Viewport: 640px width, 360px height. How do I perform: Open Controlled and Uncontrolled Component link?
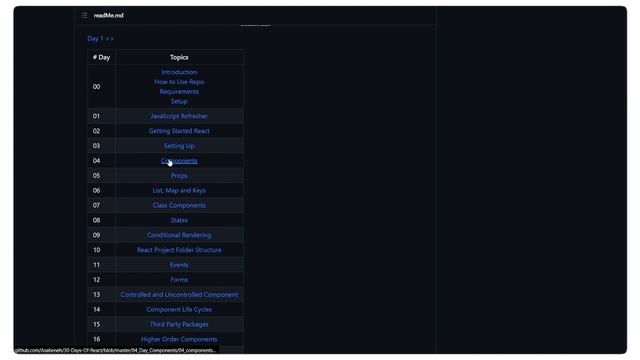coord(179,295)
